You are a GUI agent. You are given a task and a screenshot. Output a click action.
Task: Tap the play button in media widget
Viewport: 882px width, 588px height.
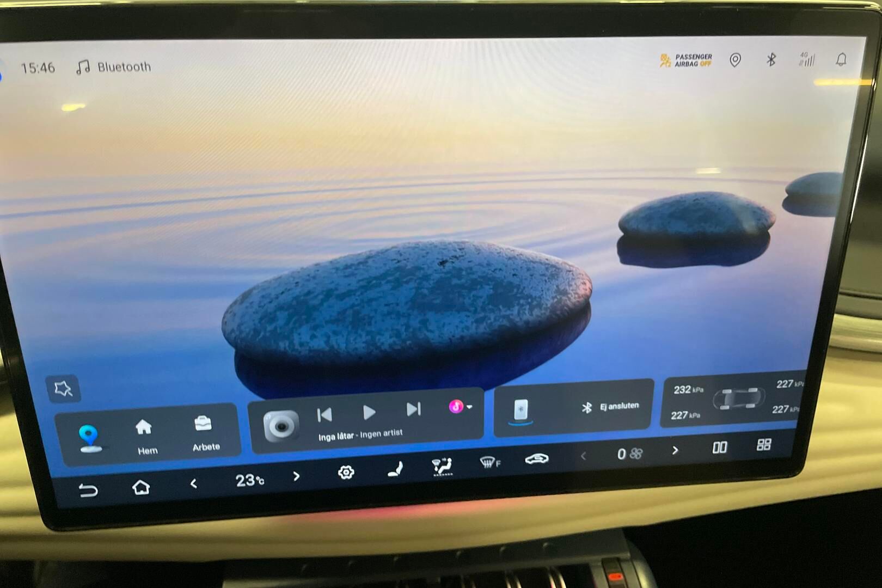pos(369,412)
